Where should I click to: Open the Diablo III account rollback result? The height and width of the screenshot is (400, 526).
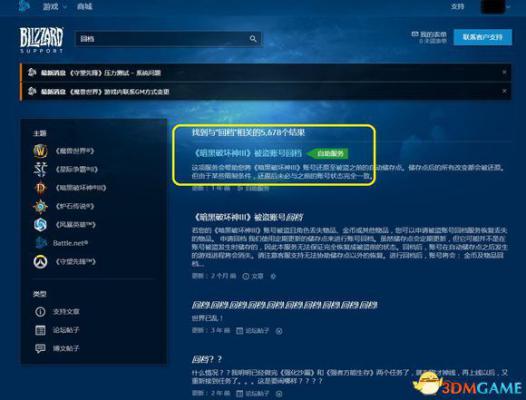pos(248,153)
